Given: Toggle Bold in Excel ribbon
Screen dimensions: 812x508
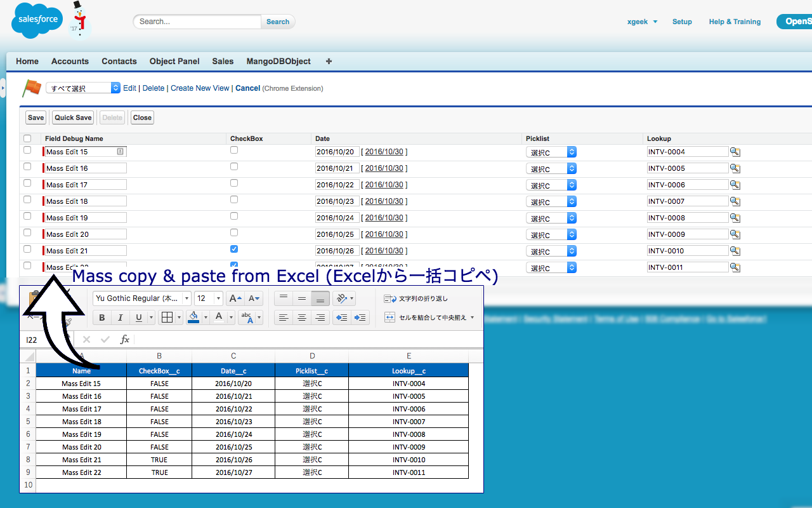Looking at the screenshot, I should (102, 317).
